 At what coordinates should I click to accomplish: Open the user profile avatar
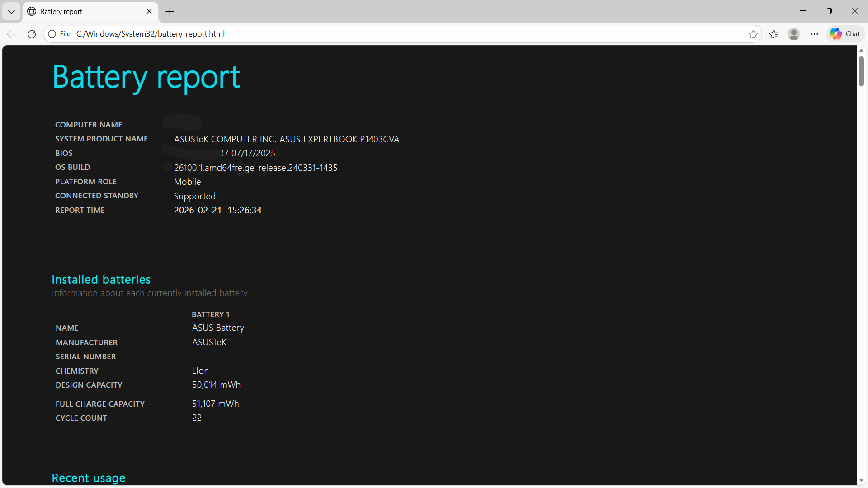[x=794, y=34]
